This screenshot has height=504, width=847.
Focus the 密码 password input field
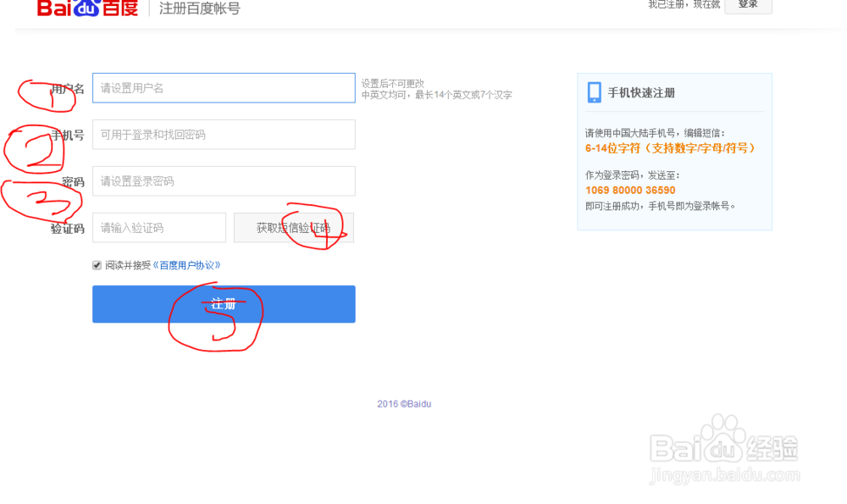pos(224,181)
